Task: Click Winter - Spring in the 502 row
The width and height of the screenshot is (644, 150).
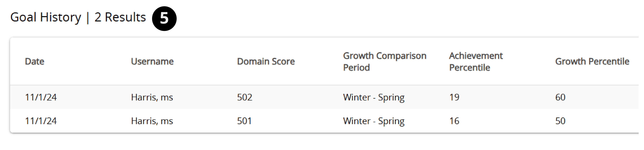Action: (374, 97)
